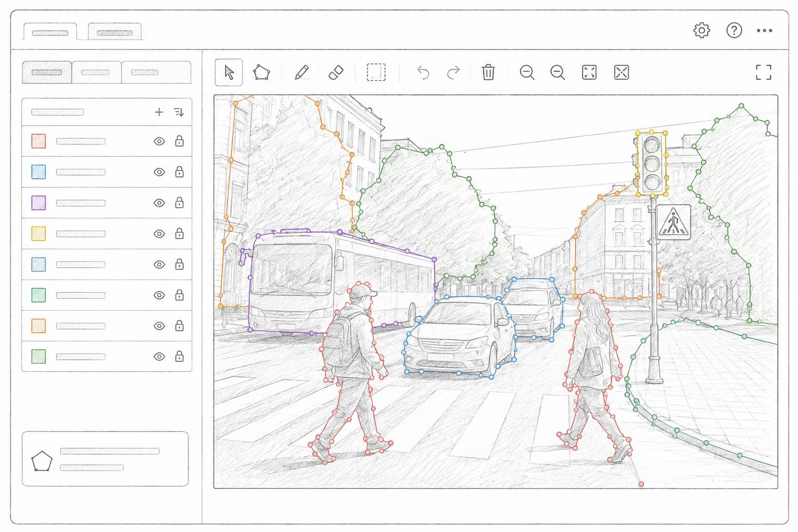Redo the annotation action
This screenshot has width=798, height=532.
coord(453,72)
